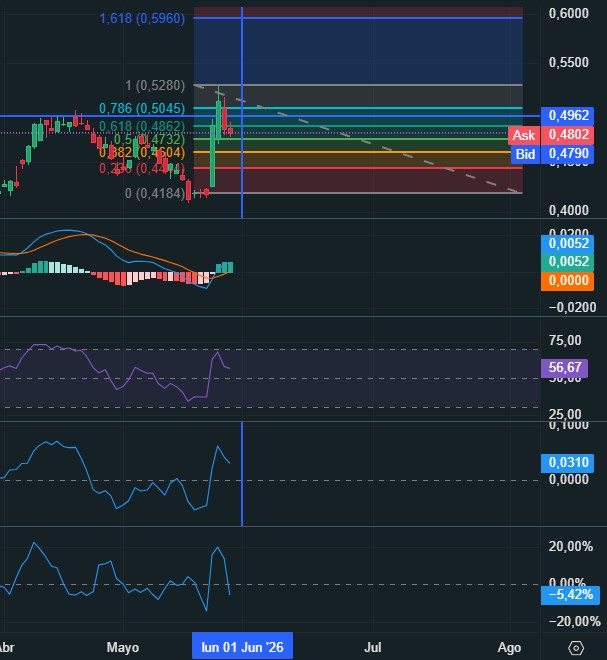Select the RSI value tag 56,67

point(564,367)
